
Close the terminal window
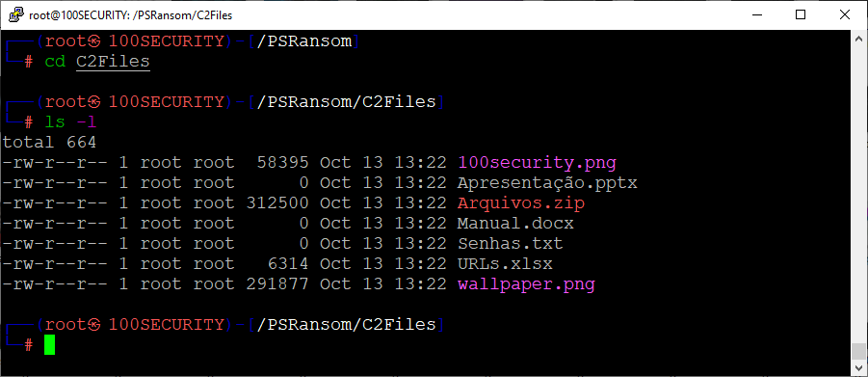844,15
